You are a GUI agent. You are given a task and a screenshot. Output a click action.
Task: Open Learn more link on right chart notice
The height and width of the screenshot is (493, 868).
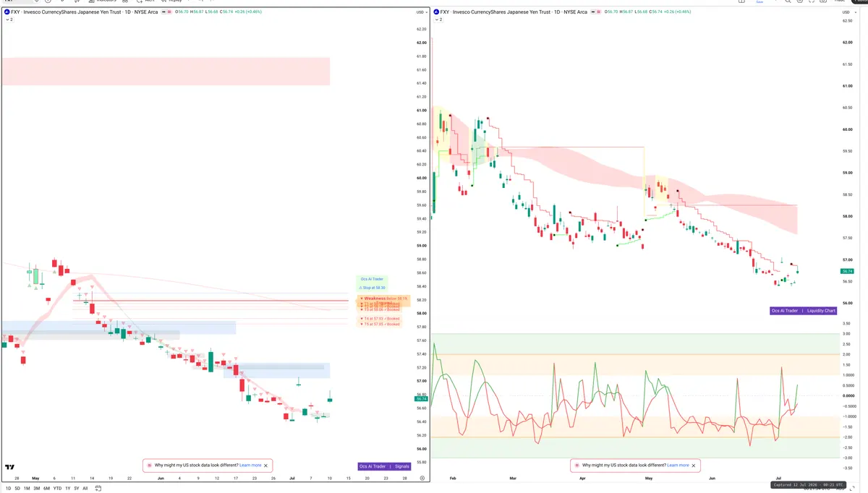click(x=678, y=466)
